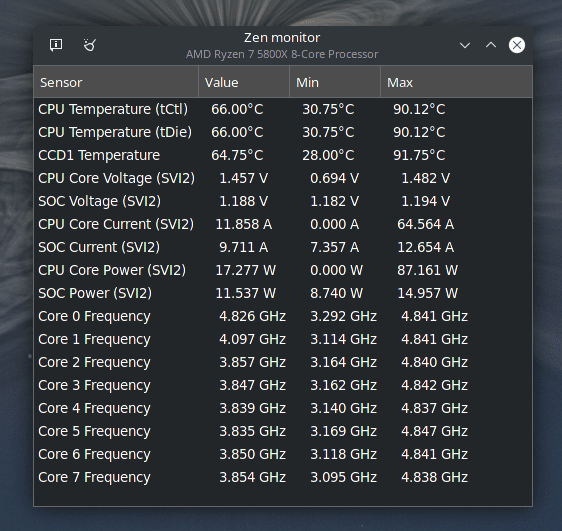Open the info/about icon in titlebar
This screenshot has height=531, width=562.
(x=56, y=45)
